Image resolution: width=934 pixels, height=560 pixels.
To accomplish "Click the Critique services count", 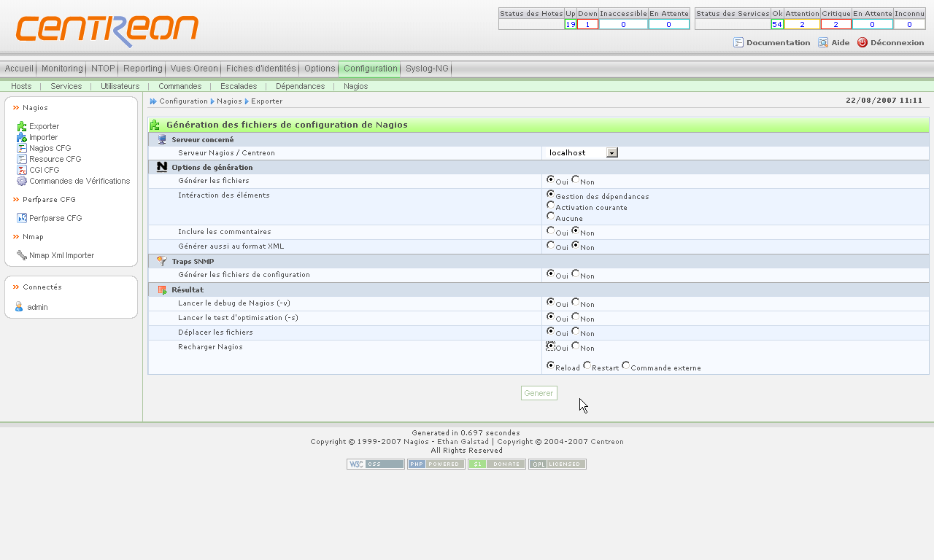I will coord(836,24).
